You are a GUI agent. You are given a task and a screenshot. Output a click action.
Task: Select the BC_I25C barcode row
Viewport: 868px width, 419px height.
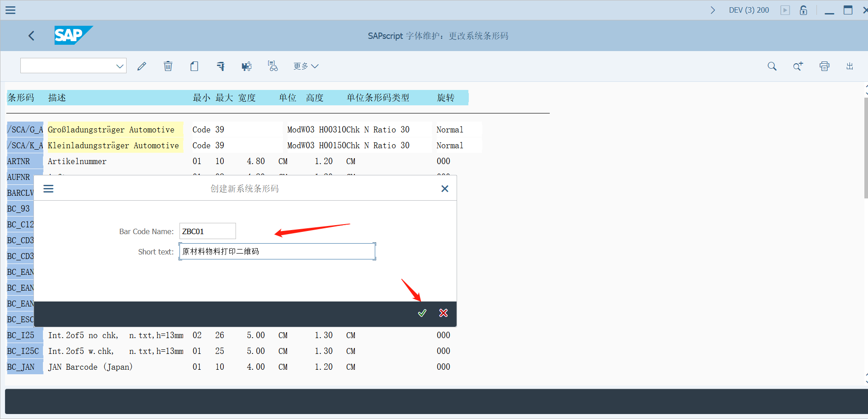click(x=24, y=351)
